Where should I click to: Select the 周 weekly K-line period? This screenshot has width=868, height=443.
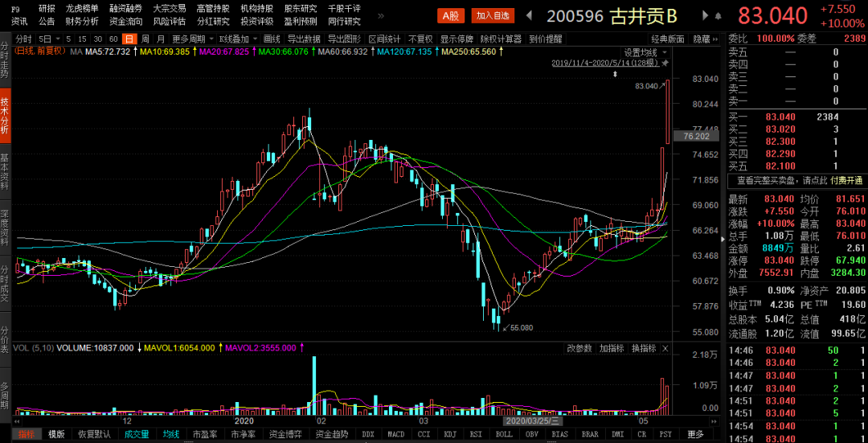pyautogui.click(x=145, y=39)
